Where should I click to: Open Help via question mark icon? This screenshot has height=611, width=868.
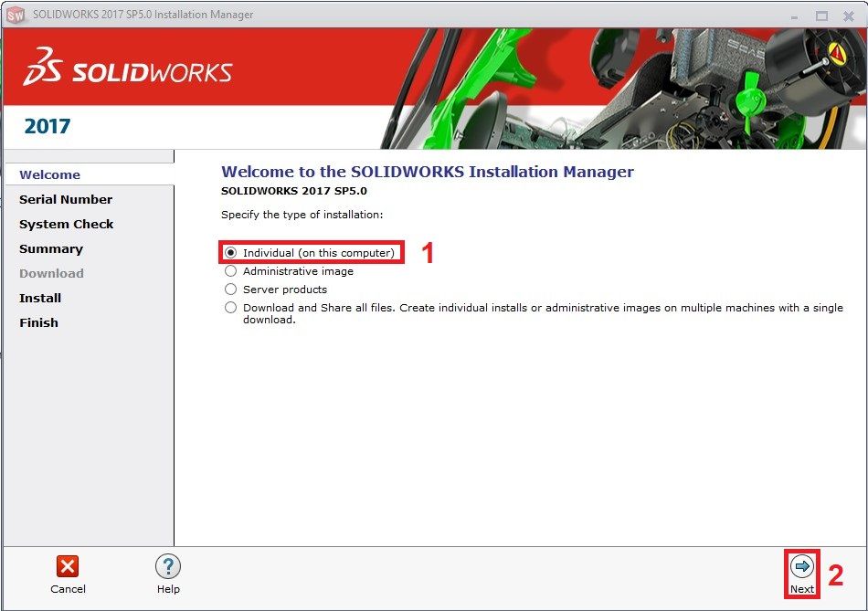tap(167, 566)
